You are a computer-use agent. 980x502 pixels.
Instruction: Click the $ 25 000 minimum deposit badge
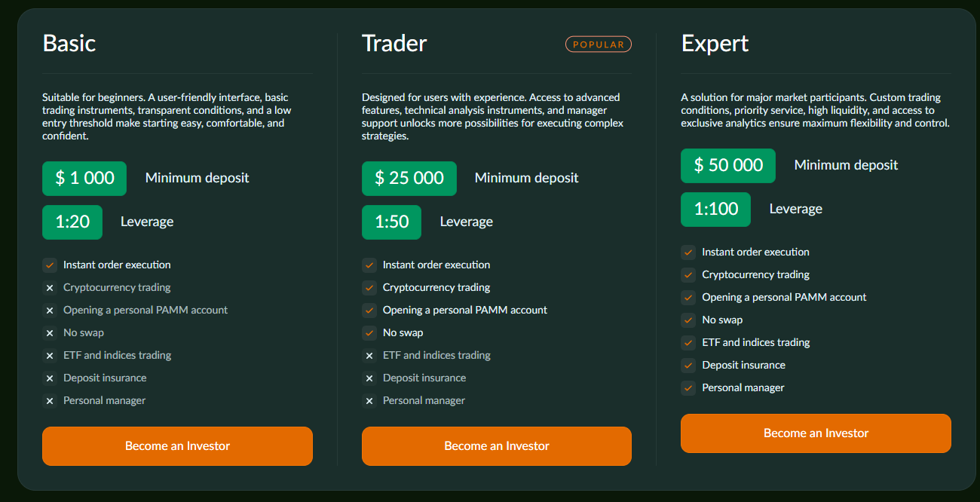tap(409, 179)
